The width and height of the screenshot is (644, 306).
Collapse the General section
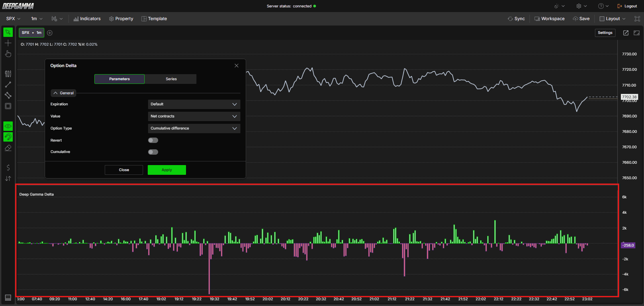63,93
